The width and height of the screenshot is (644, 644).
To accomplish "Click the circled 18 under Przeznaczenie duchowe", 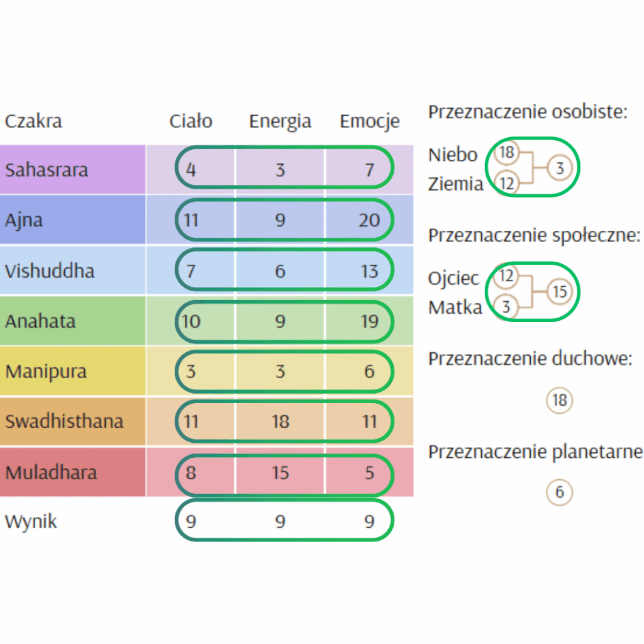I will coord(560,401).
